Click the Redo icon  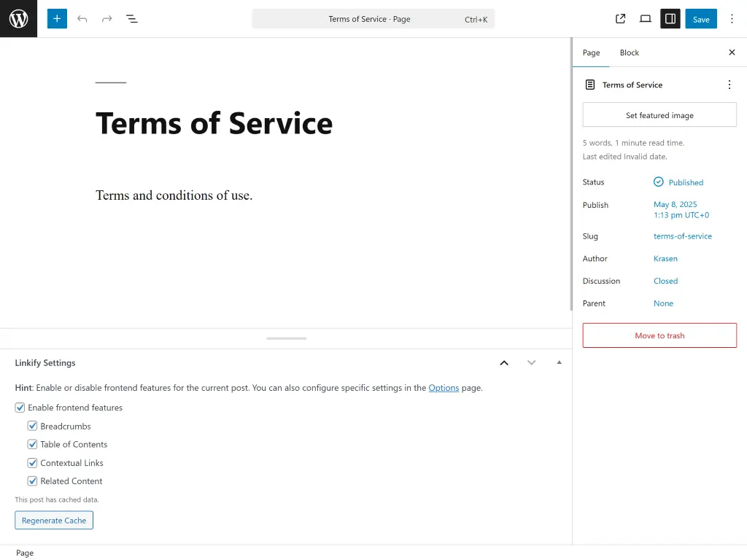[107, 18]
